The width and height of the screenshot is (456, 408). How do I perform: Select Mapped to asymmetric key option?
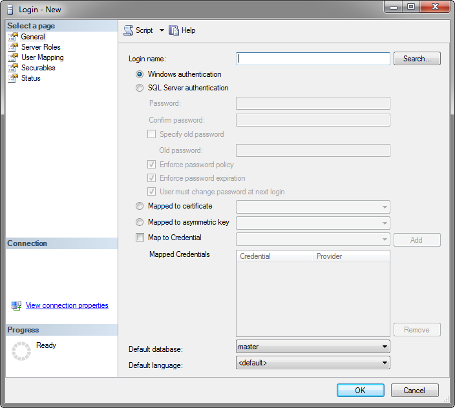(x=139, y=222)
